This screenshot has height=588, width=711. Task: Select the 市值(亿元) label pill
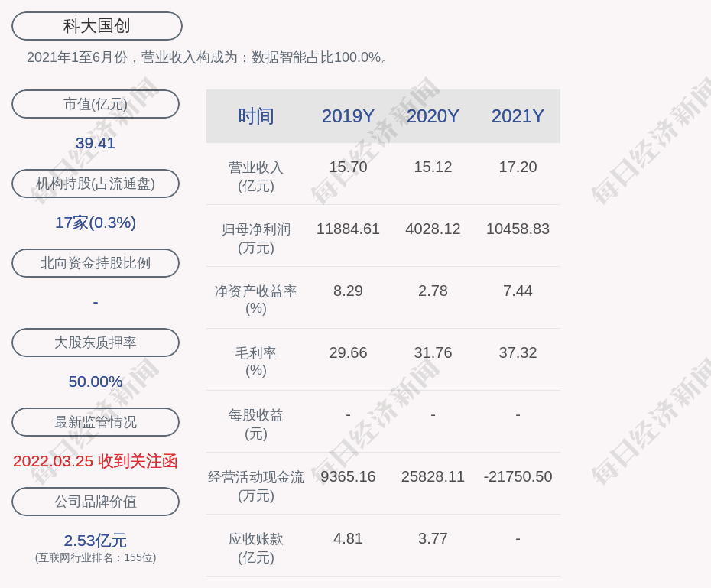(x=96, y=104)
